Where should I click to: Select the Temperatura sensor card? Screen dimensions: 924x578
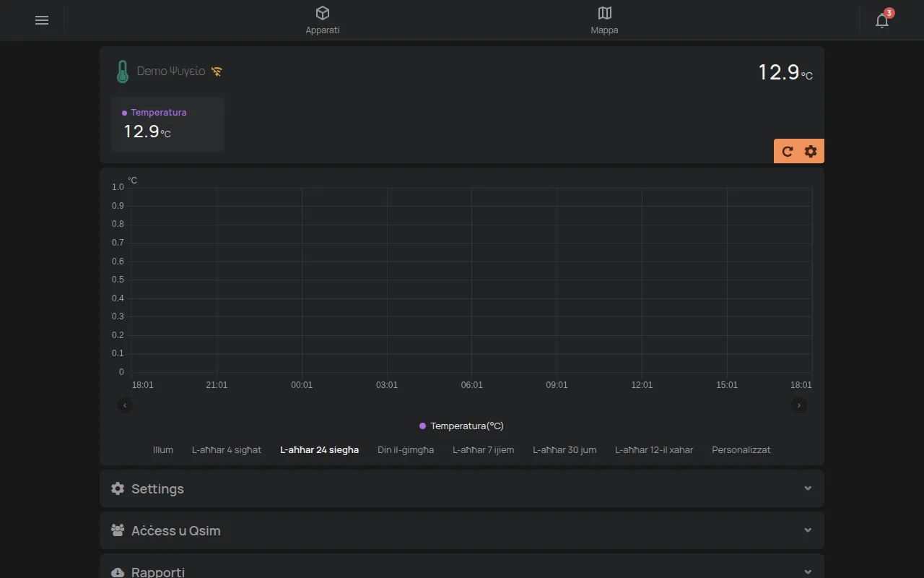(167, 124)
